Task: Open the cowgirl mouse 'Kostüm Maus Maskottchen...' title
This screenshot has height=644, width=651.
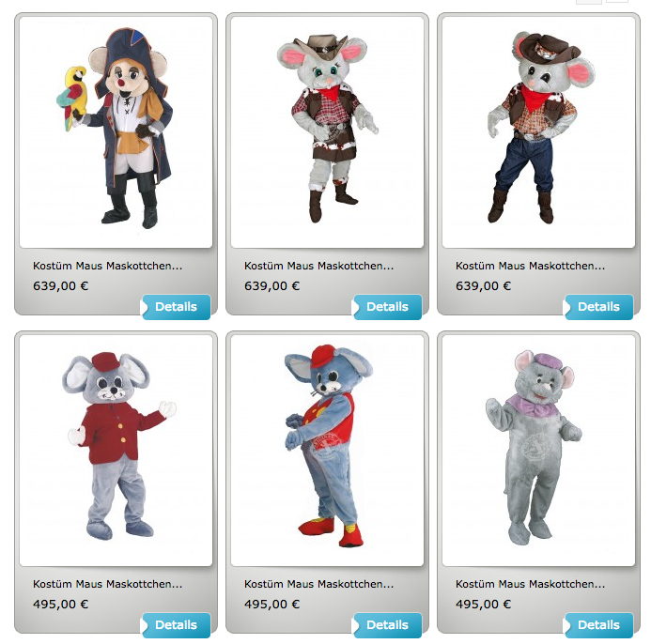Action: [318, 266]
